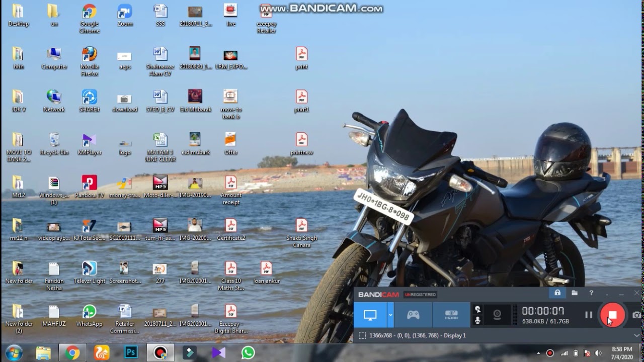Click Bandicam record icon in system tray
The height and width of the screenshot is (362, 644).
coord(550,353)
